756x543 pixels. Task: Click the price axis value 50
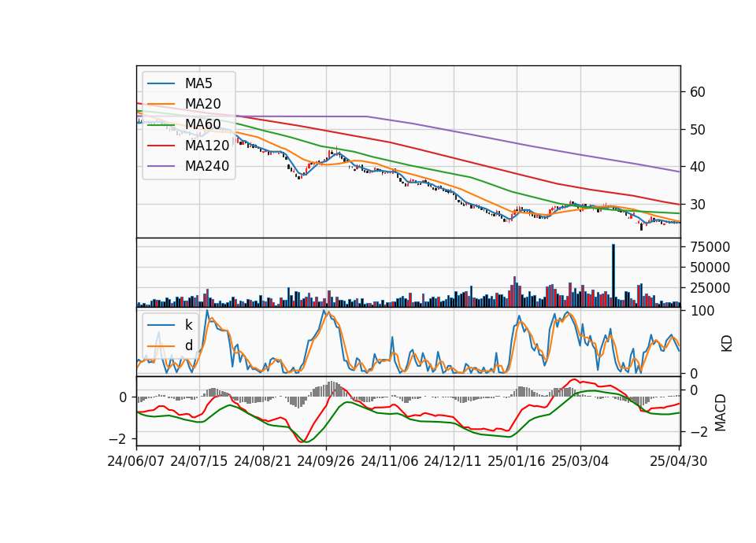[x=698, y=130]
